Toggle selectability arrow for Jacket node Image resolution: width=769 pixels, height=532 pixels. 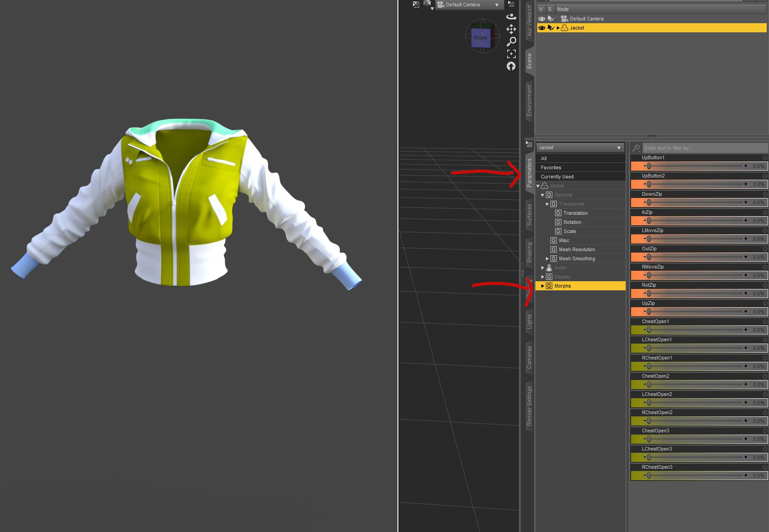tap(551, 28)
